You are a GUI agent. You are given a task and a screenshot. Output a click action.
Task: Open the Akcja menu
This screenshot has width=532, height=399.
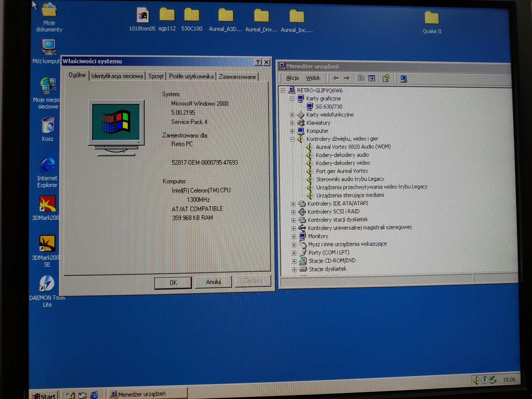click(x=292, y=78)
